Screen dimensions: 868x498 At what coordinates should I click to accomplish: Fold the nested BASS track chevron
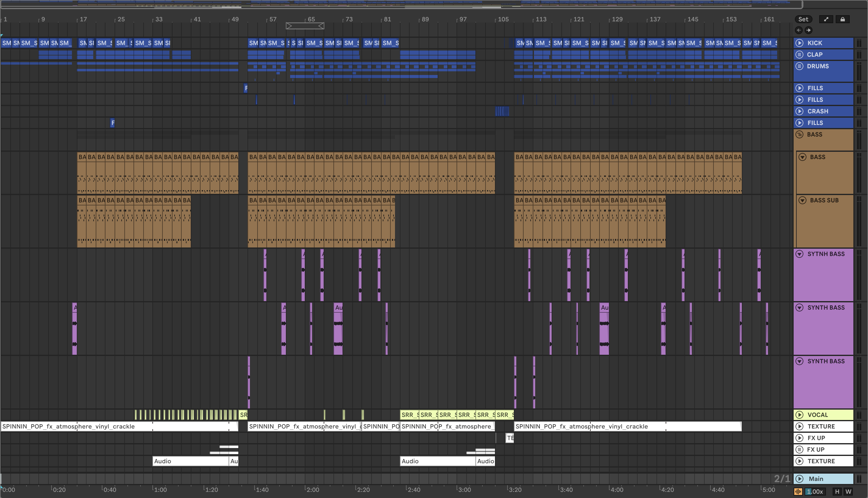[x=802, y=157]
